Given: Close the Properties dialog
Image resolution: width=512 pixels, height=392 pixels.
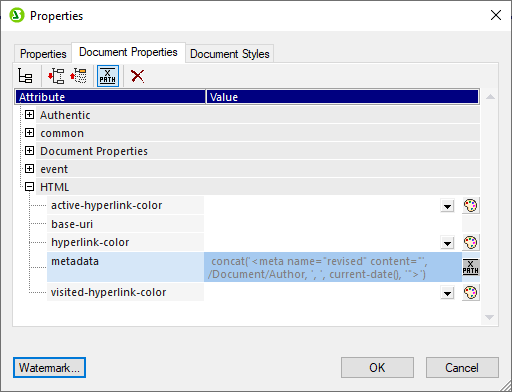Looking at the screenshot, I should pos(496,15).
